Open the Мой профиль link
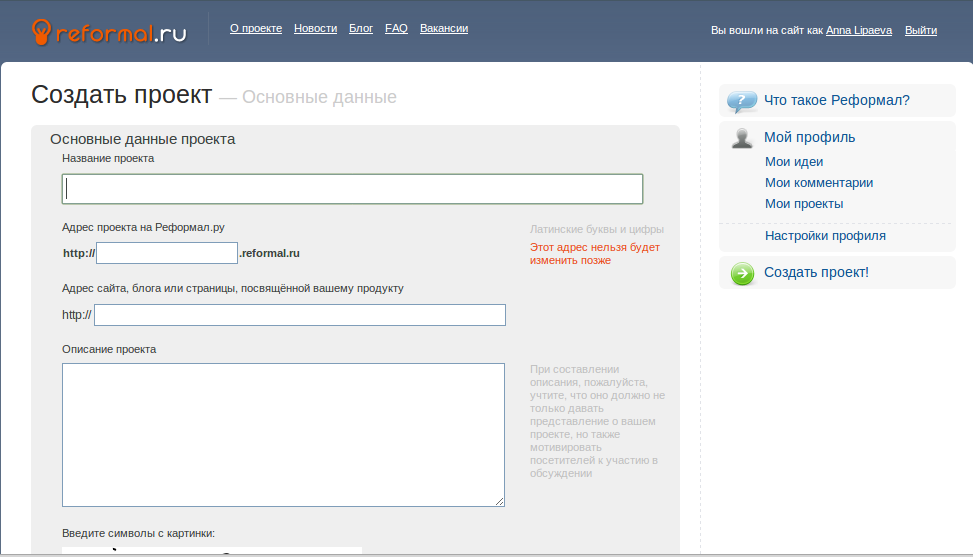The image size is (973, 557). point(809,138)
